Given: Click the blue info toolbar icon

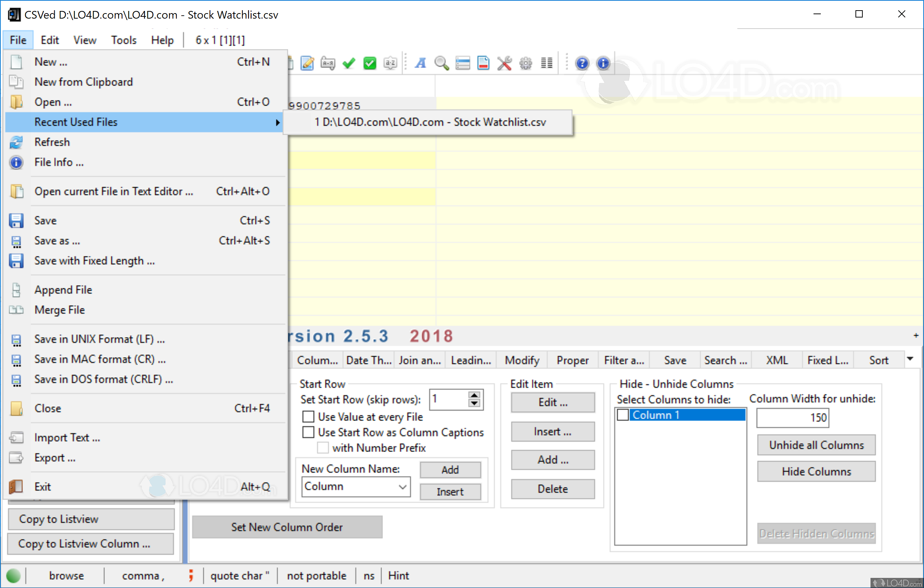Looking at the screenshot, I should [x=603, y=63].
